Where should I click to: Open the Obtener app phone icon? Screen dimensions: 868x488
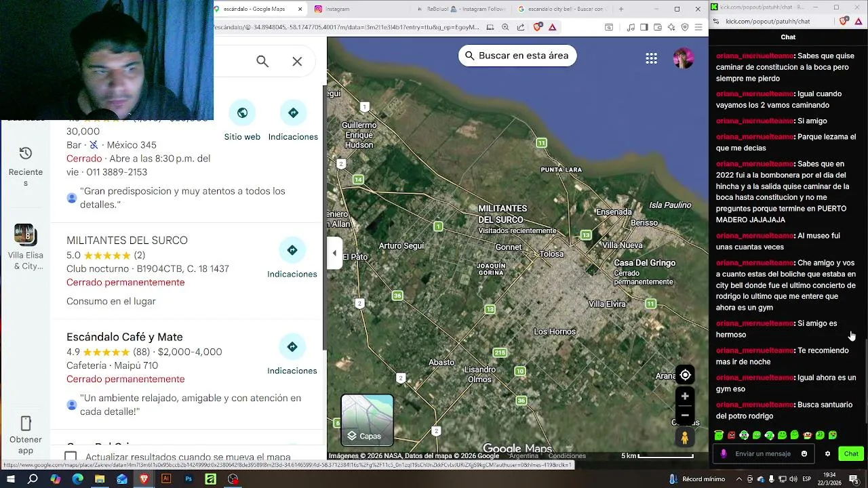[x=26, y=424]
